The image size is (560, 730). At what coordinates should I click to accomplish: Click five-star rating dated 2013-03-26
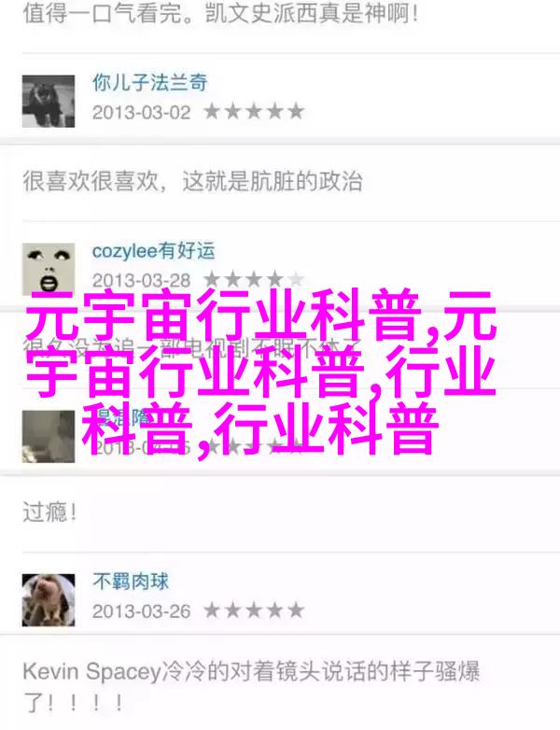[254, 611]
